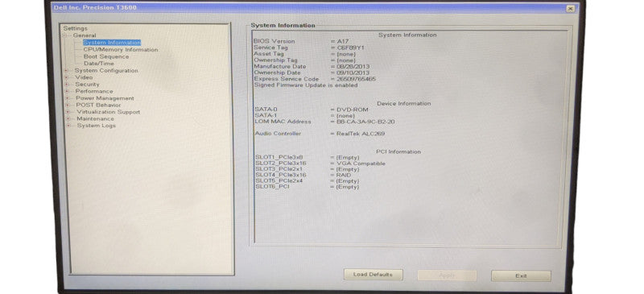
Task: Click the Load Defaults button
Action: (373, 275)
